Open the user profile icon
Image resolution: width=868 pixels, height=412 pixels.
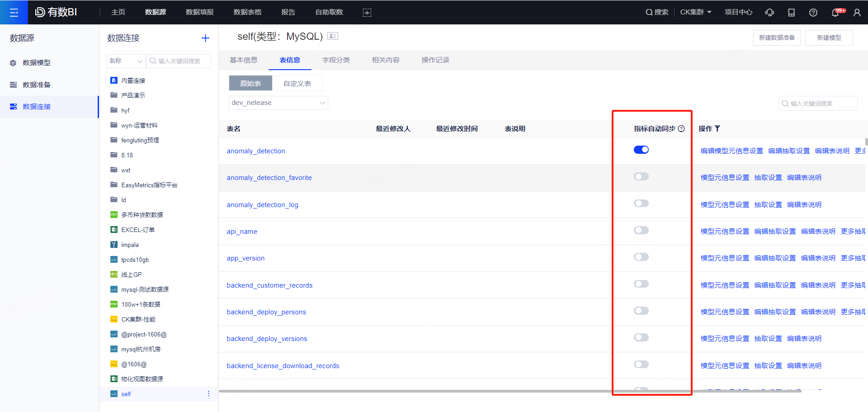click(857, 12)
